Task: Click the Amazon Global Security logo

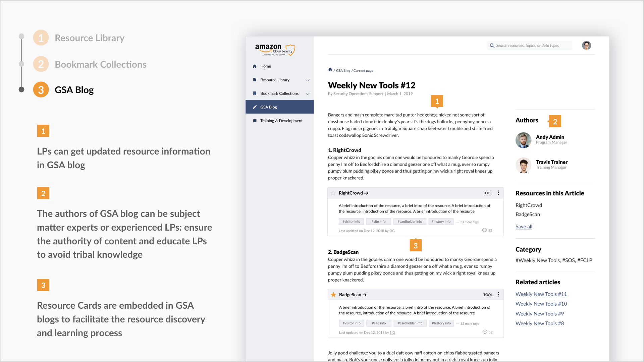Action: pyautogui.click(x=275, y=50)
